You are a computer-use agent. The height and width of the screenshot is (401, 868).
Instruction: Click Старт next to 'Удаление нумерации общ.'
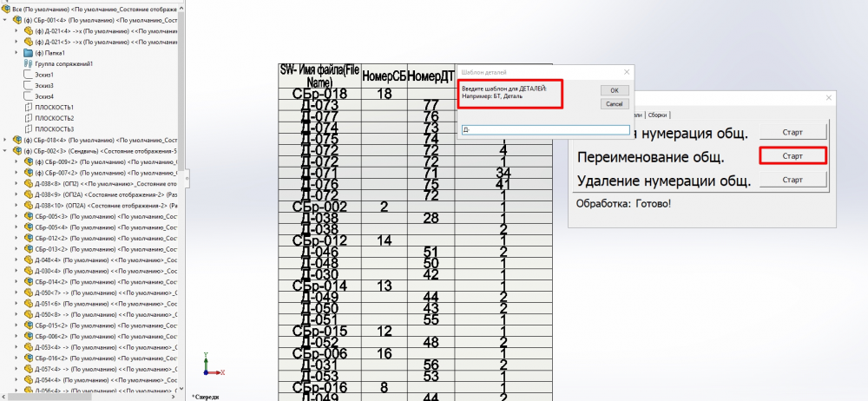pyautogui.click(x=792, y=180)
